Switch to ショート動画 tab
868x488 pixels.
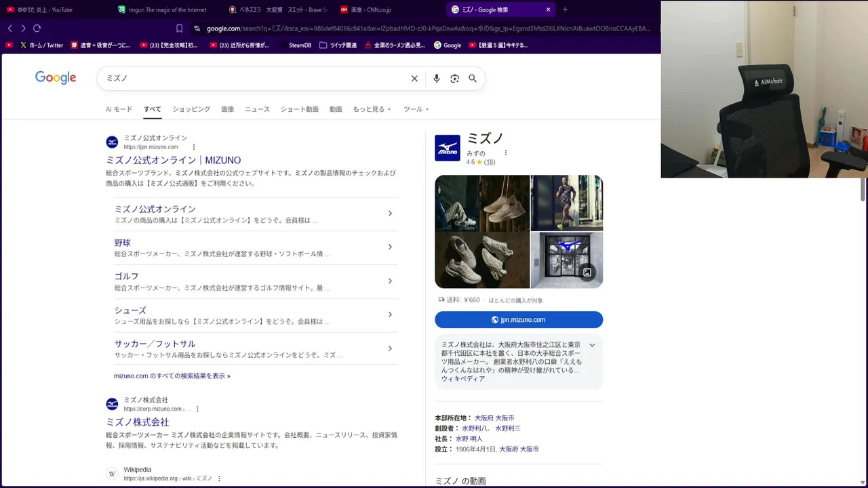click(x=300, y=109)
